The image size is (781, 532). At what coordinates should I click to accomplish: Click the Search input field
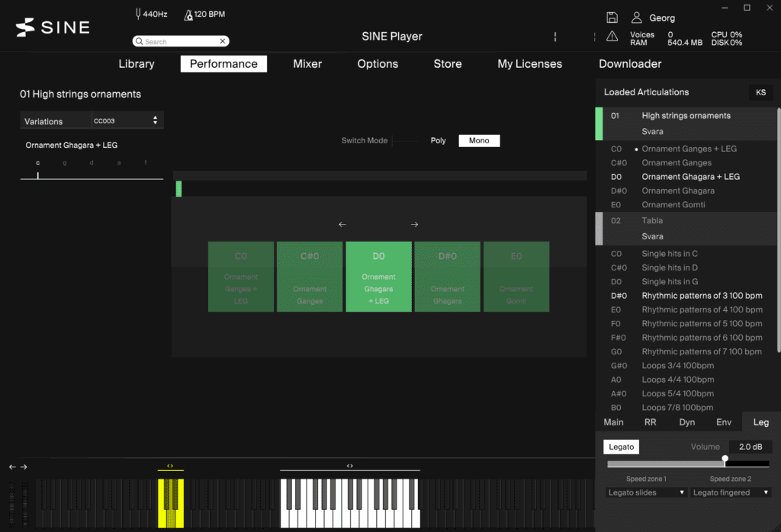coord(181,41)
